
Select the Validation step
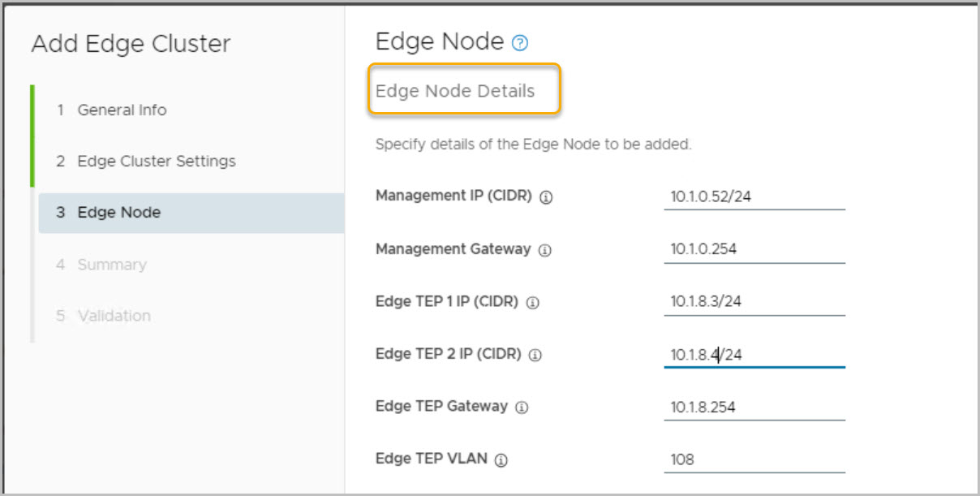114,316
